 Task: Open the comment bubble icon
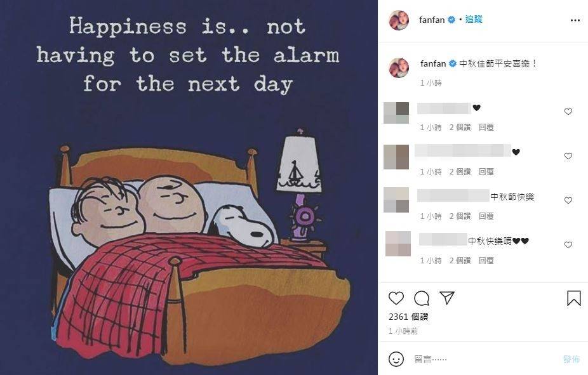422,298
